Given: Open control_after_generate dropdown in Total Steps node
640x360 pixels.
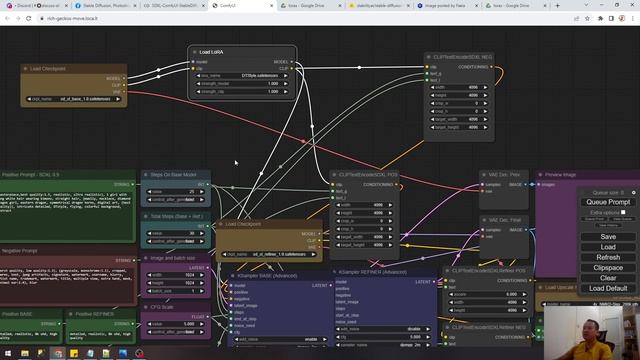Looking at the screenshot, I should 176,241.
